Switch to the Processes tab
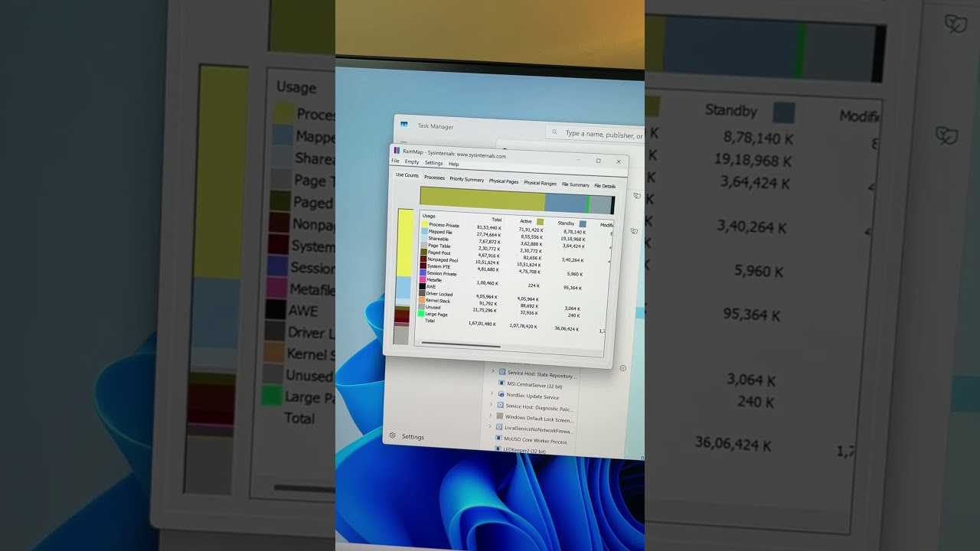 [x=434, y=178]
